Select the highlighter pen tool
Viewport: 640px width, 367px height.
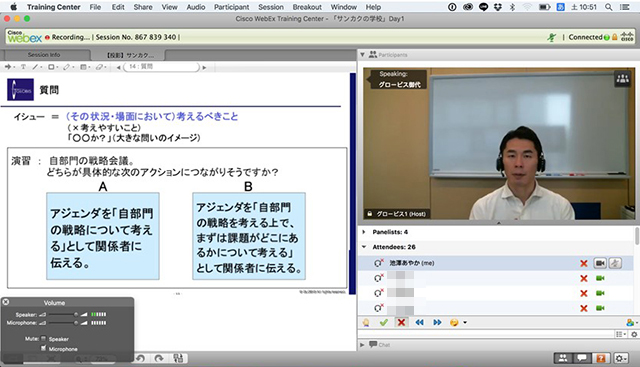pos(67,67)
